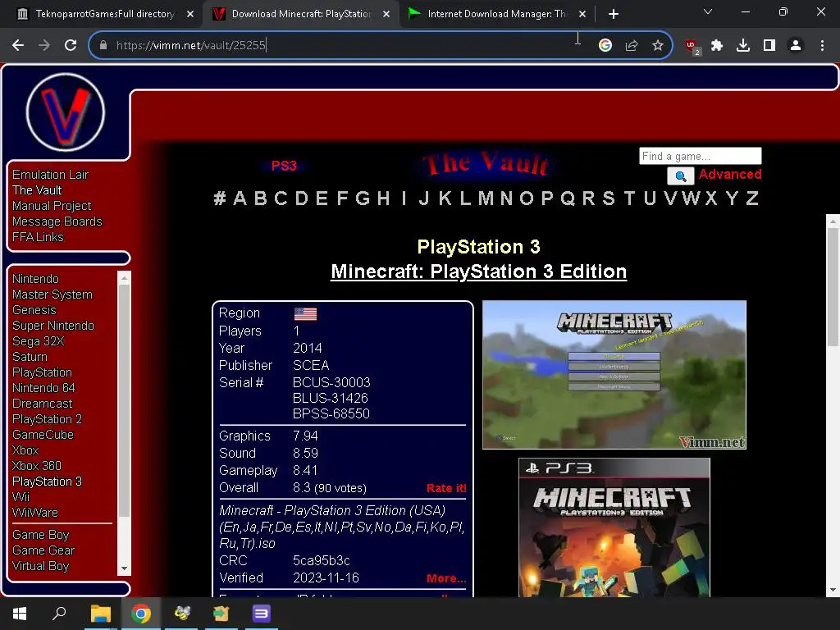
Task: Click the vault search magnifier button
Action: tap(680, 176)
